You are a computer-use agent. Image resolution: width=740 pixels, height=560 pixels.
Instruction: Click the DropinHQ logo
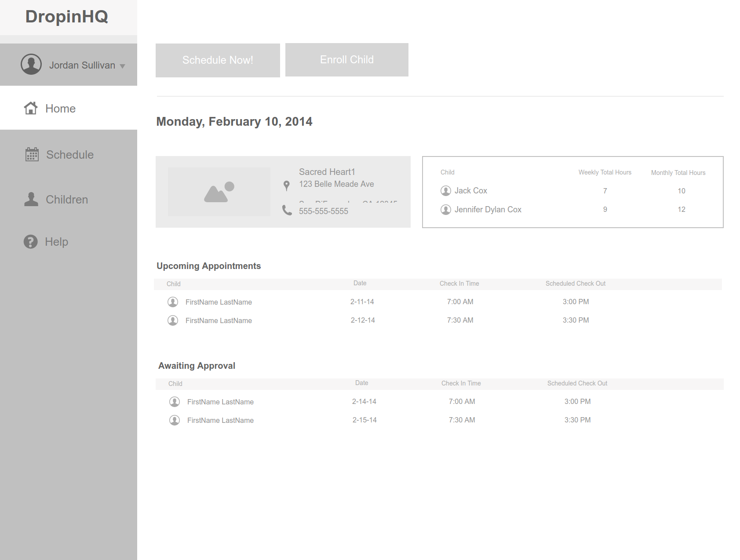[67, 17]
